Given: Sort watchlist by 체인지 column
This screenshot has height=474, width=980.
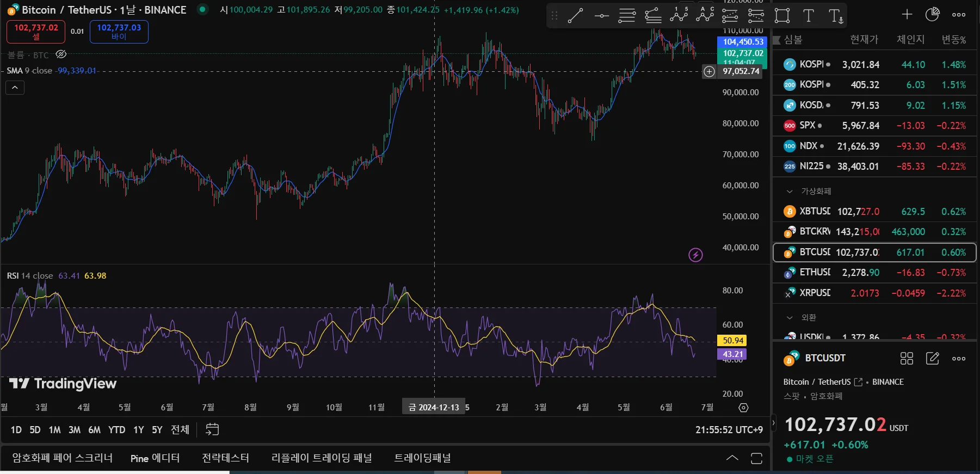Looking at the screenshot, I should point(910,40).
